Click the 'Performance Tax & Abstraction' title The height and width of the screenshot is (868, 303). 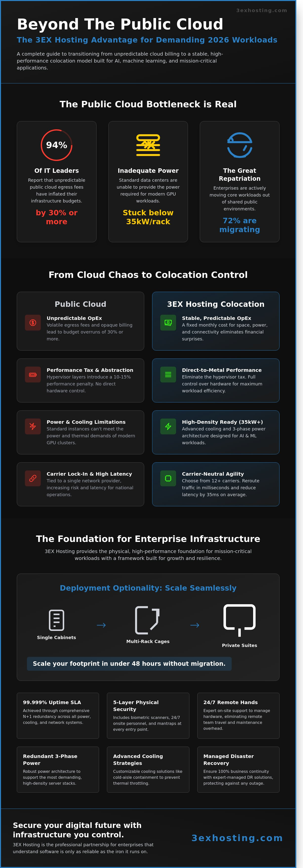[90, 370]
